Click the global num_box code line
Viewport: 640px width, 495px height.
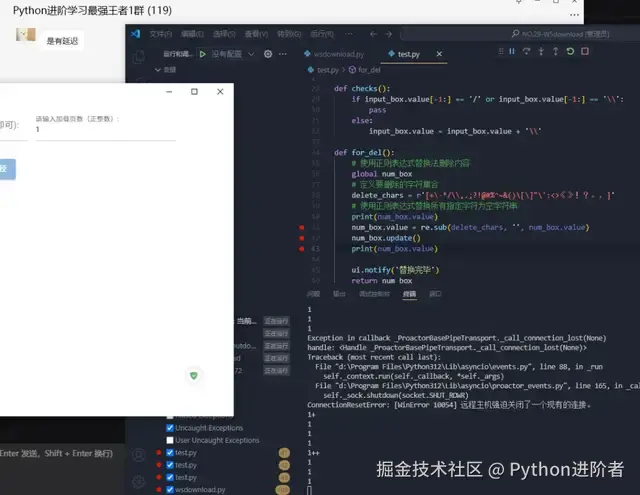[x=382, y=174]
